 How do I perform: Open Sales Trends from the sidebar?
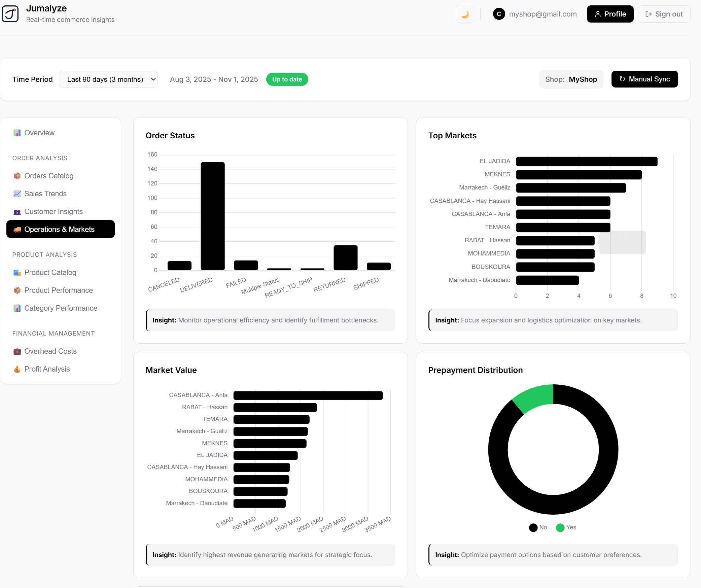(x=45, y=194)
